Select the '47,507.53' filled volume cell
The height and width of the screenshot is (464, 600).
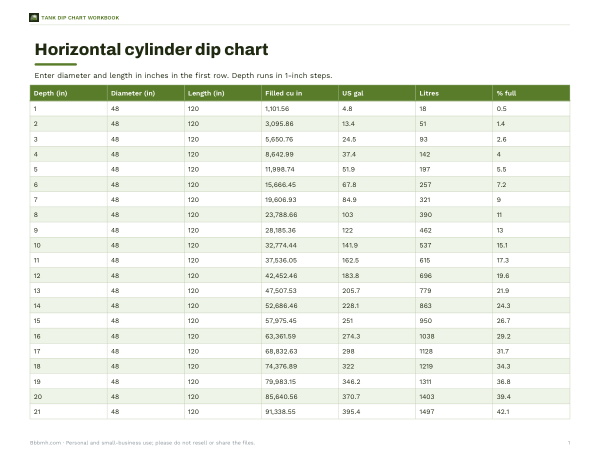[x=300, y=291]
